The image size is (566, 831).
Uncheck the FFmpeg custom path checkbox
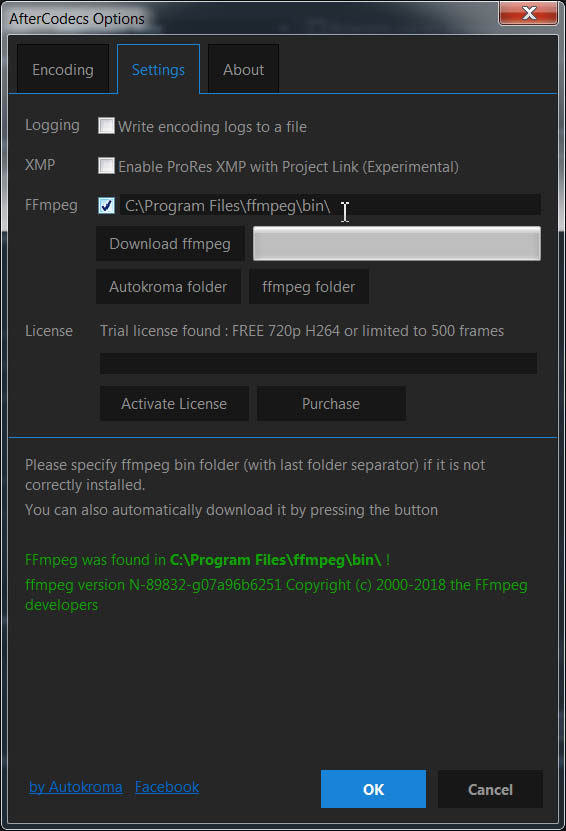106,205
